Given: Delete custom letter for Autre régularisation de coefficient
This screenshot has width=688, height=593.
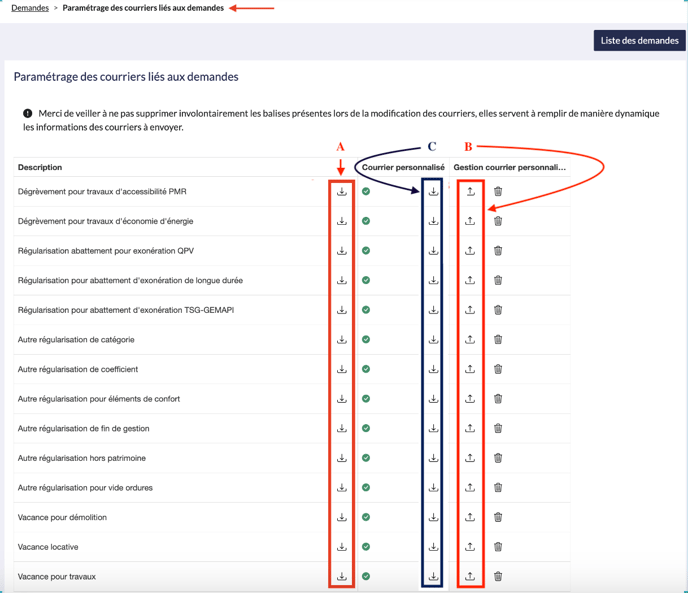Looking at the screenshot, I should 498,369.
